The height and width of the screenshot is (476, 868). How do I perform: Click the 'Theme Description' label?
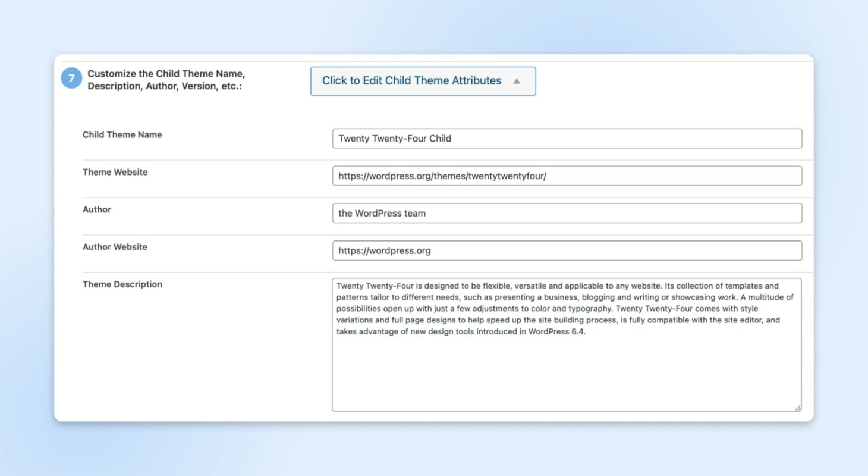(122, 284)
